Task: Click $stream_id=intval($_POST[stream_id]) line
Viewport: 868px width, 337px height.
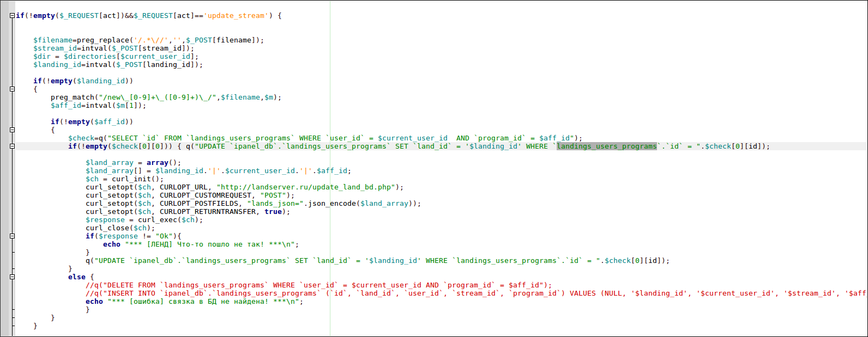Action: pyautogui.click(x=113, y=48)
